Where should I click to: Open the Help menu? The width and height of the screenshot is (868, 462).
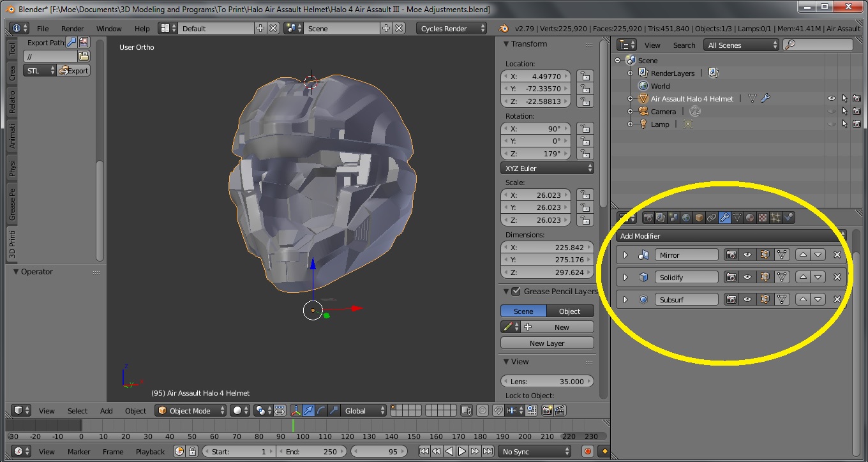pos(142,29)
